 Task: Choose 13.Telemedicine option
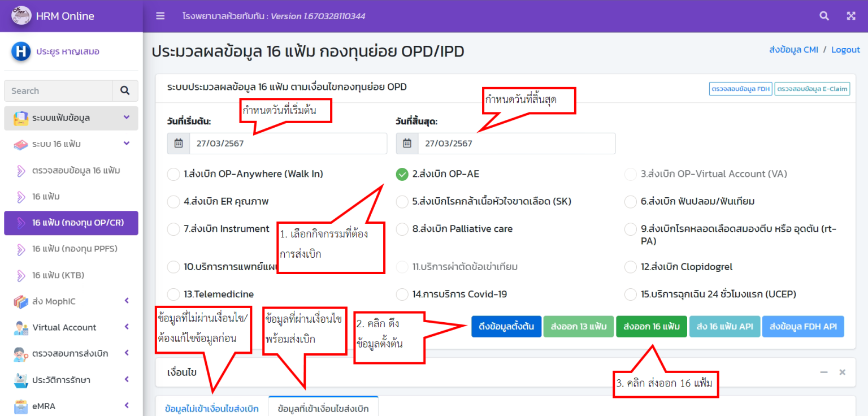click(x=173, y=294)
